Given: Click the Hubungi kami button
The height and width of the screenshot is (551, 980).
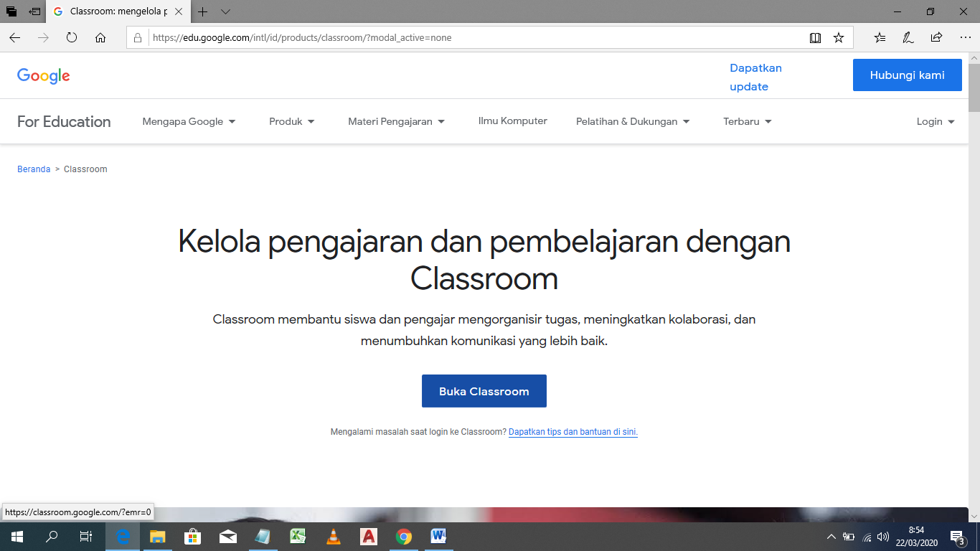Looking at the screenshot, I should tap(908, 75).
